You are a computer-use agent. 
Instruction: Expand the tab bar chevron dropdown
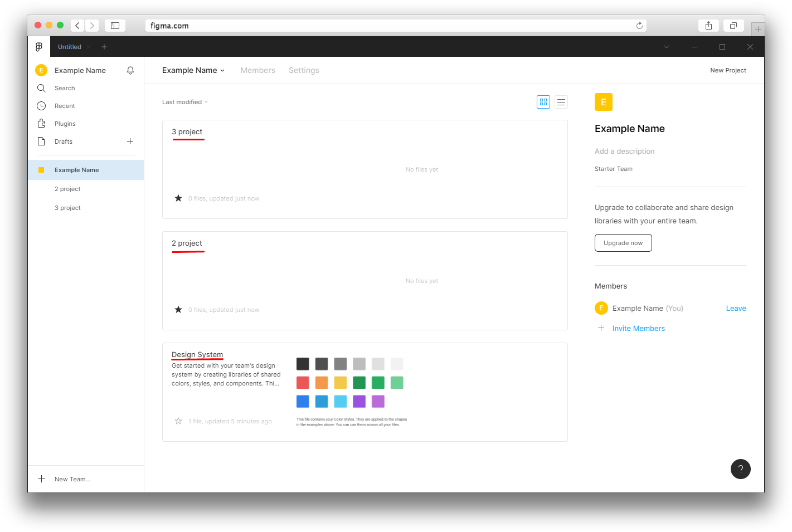pyautogui.click(x=667, y=47)
